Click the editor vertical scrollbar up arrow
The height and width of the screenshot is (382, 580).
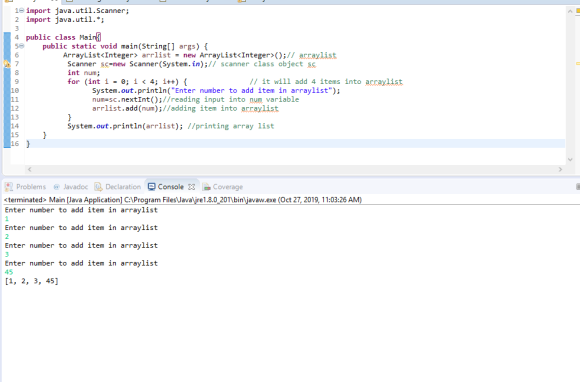tap(570, 11)
